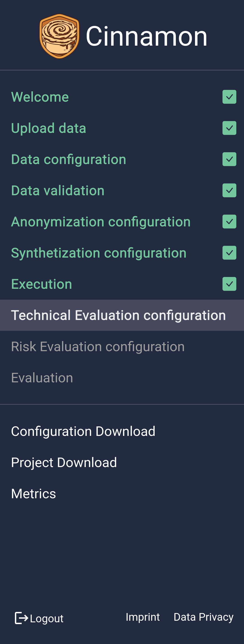244x644 pixels.
Task: Click the Anonymization configuration checkmark icon
Action: point(229,221)
